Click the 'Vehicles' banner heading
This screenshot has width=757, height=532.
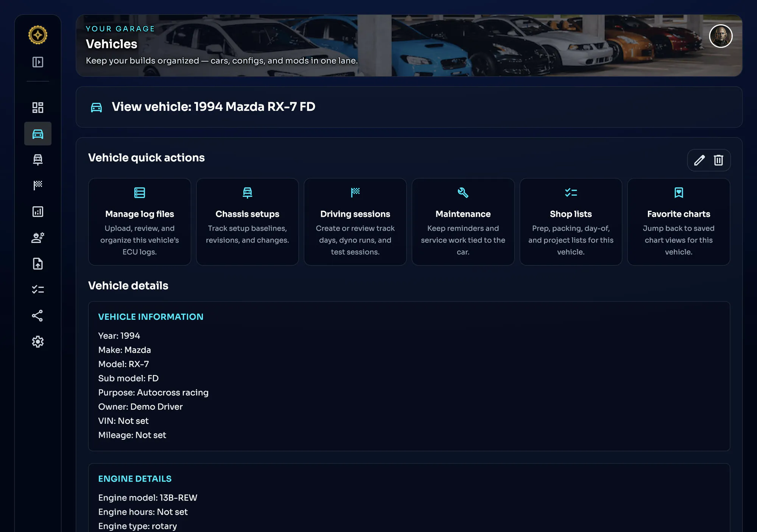tap(112, 44)
